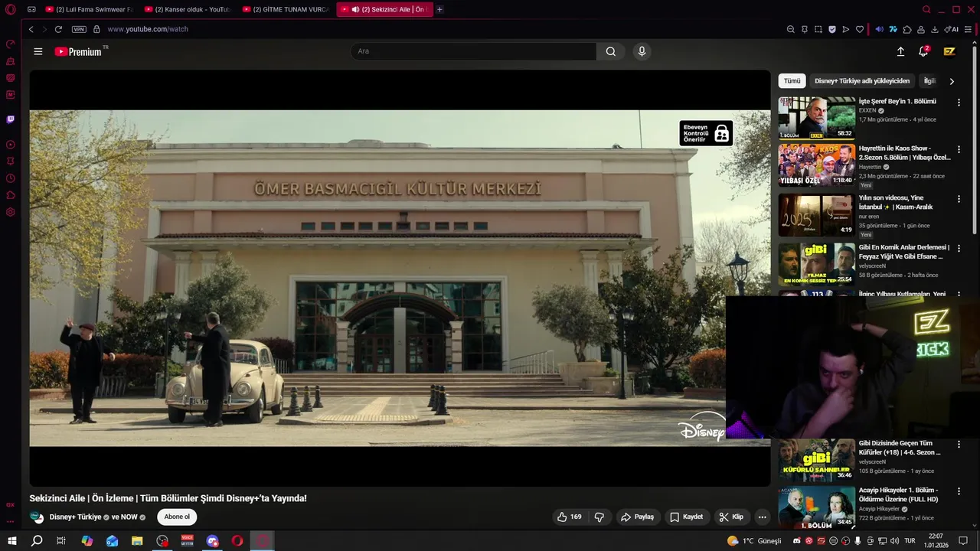Screen dimensions: 980x551
Task: Open browser downloads icon
Action: coord(935,29)
